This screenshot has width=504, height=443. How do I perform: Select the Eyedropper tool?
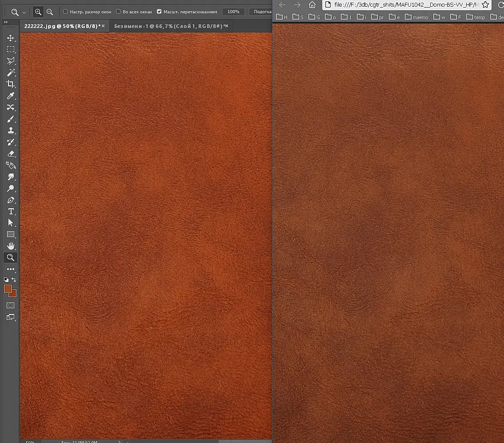coord(11,96)
